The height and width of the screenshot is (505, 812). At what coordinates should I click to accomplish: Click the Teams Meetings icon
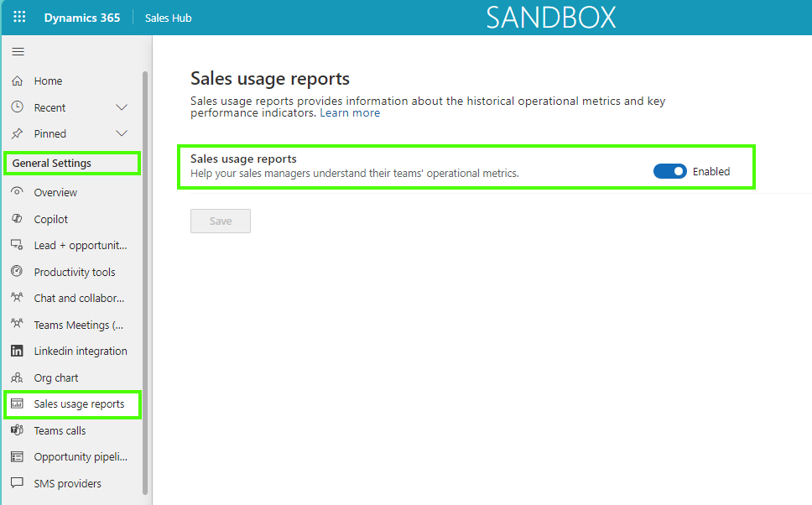(17, 325)
